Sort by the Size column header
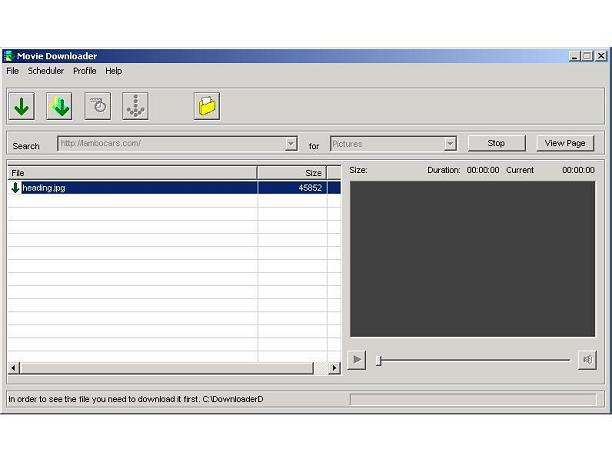Screen dimensions: 612x459 tap(292, 173)
